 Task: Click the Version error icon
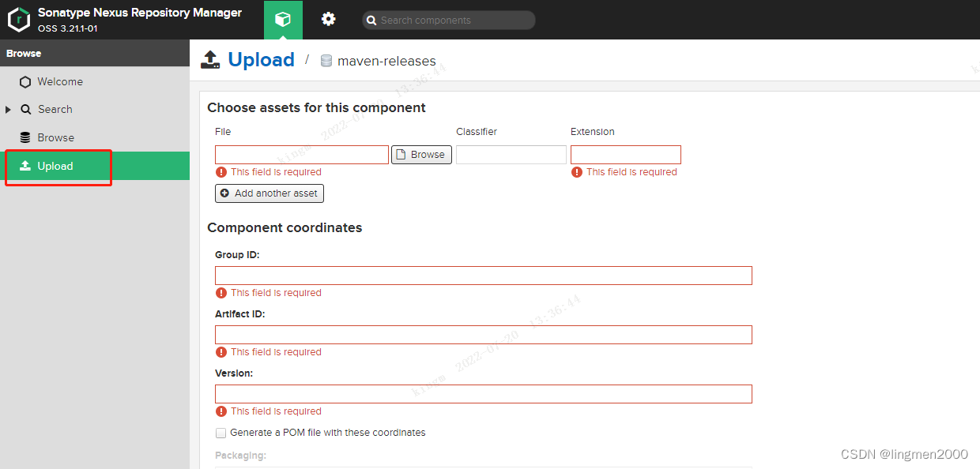click(x=221, y=411)
